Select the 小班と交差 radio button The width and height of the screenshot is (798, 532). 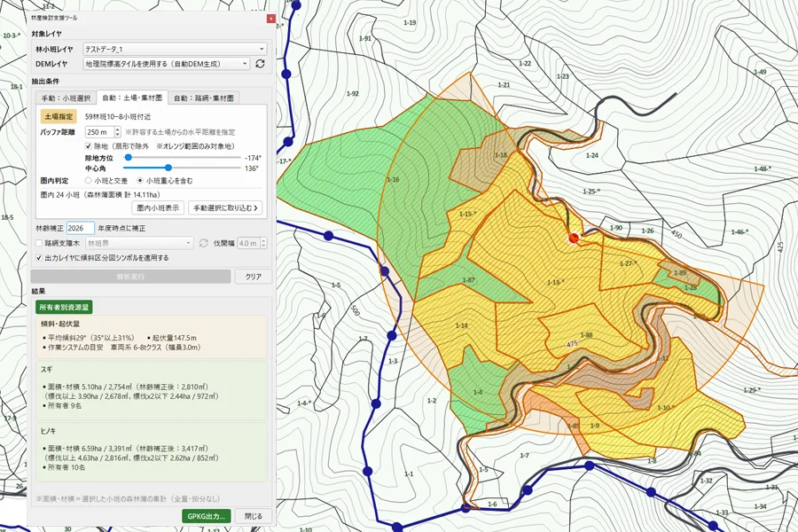(x=89, y=181)
